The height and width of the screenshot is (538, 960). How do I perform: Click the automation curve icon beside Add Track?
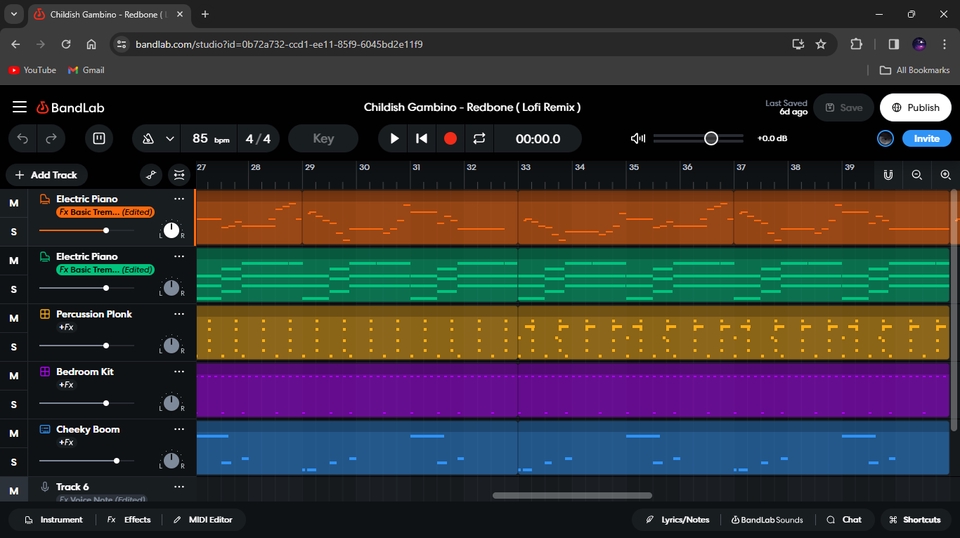(151, 175)
